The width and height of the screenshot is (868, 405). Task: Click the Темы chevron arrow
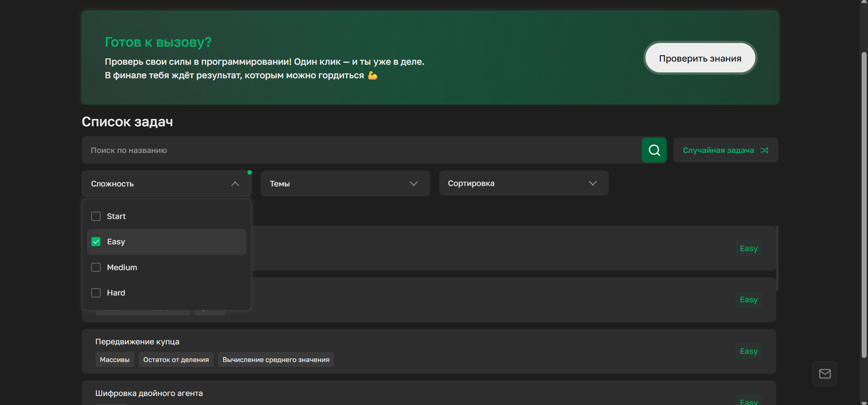(413, 184)
